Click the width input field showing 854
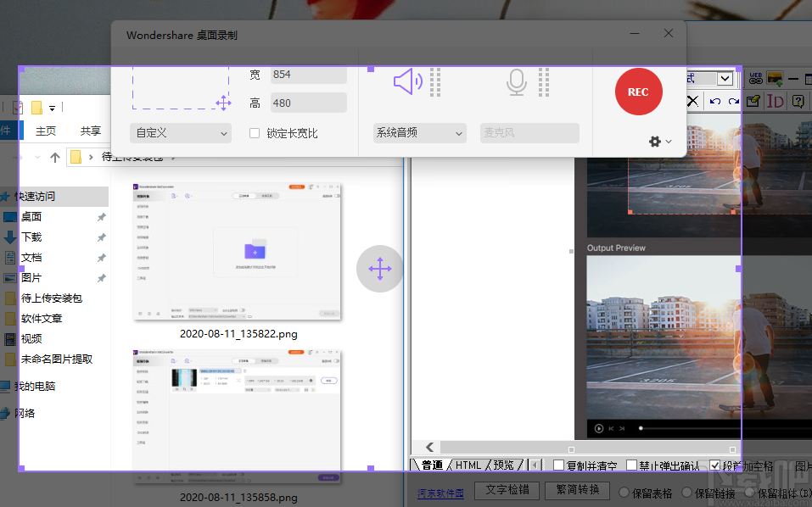Viewport: 812px width, 507px height. (308, 75)
